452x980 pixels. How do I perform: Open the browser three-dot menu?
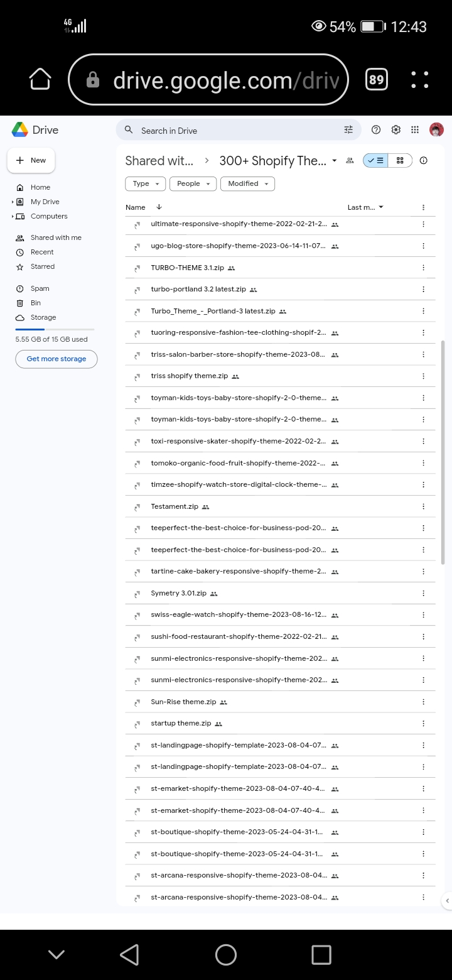click(419, 79)
